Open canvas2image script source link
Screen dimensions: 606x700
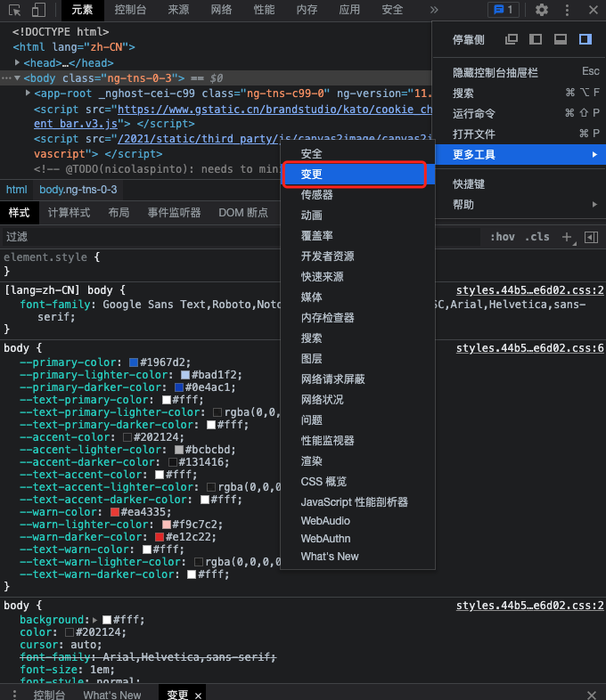point(274,139)
